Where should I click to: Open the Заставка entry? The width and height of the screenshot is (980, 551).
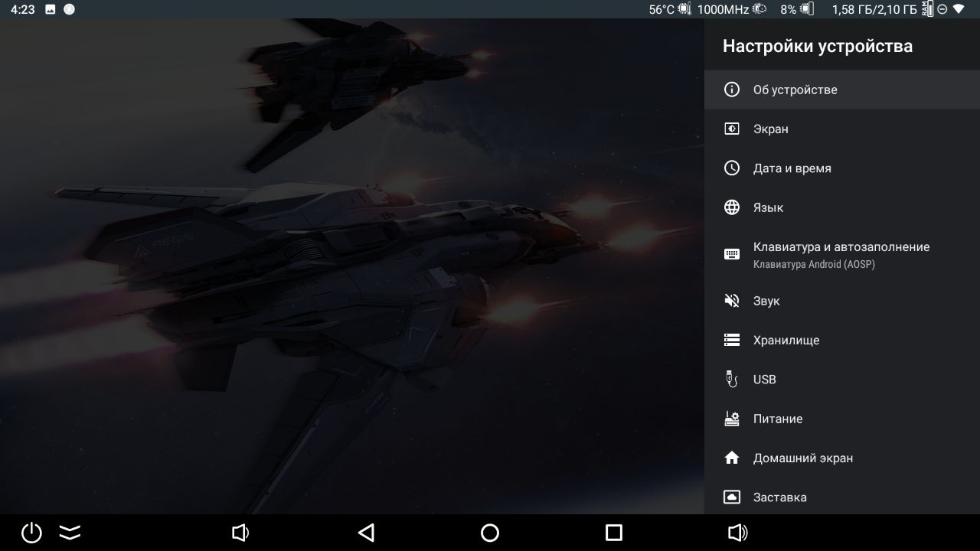[x=842, y=497]
